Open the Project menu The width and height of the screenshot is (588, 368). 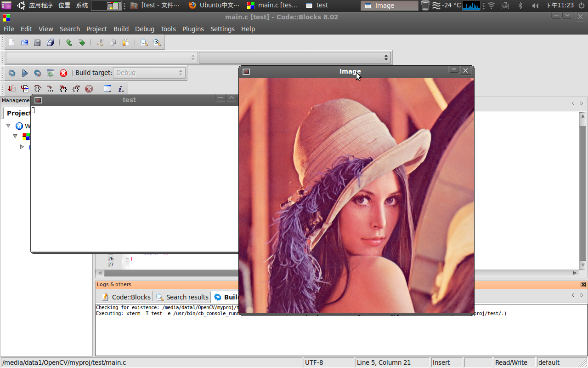(96, 29)
